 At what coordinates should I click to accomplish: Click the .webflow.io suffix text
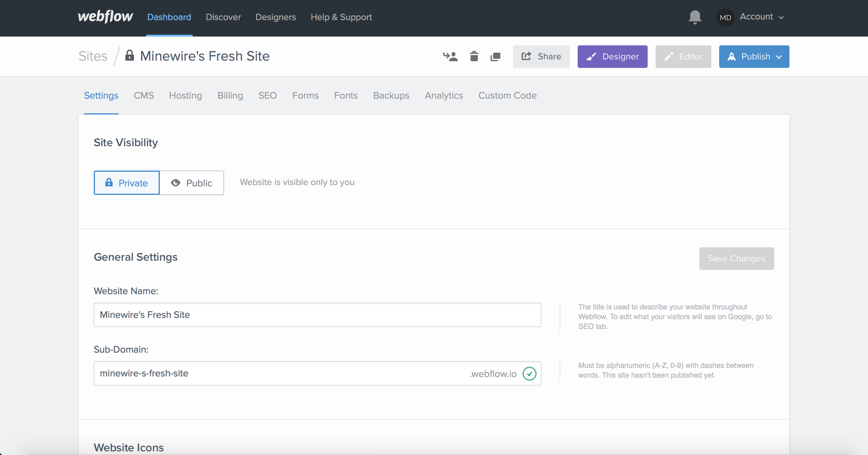tap(493, 374)
